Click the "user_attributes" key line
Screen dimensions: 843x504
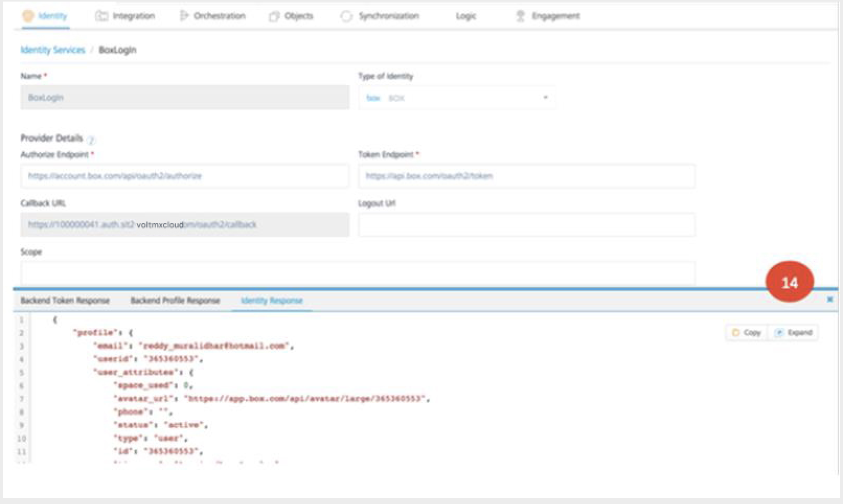point(144,372)
